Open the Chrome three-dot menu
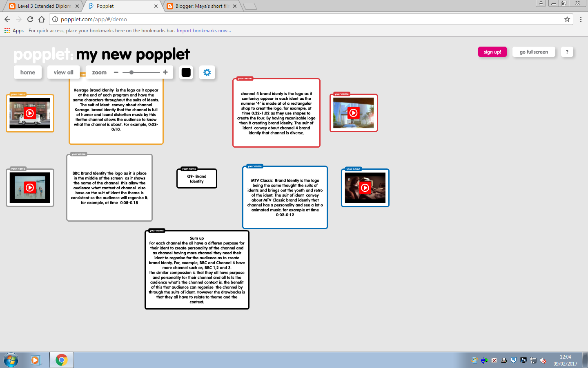 (x=581, y=19)
